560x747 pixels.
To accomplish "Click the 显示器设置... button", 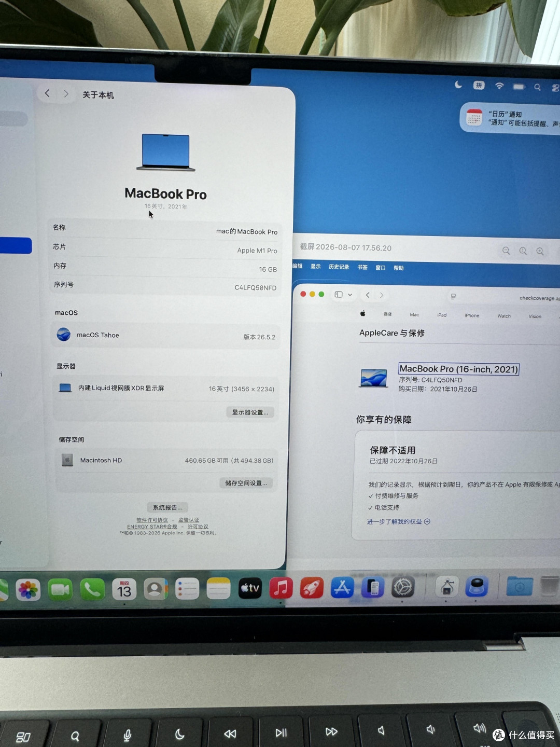I will (250, 412).
